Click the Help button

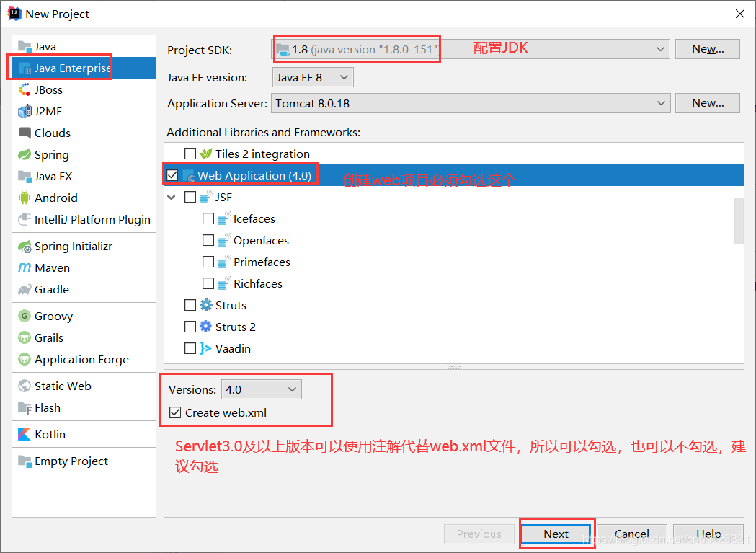click(708, 534)
